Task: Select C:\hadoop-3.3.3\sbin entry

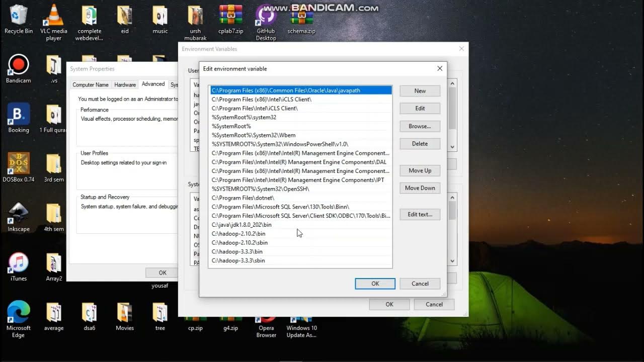Action: [x=300, y=260]
